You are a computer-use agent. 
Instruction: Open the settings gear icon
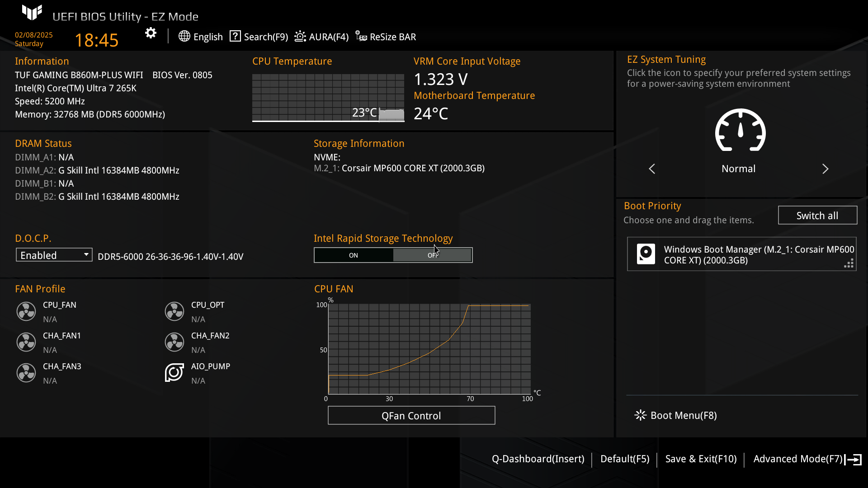click(x=151, y=33)
